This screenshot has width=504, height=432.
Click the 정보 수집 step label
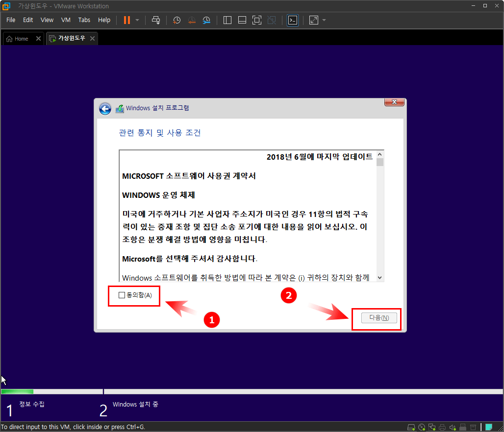[32, 404]
